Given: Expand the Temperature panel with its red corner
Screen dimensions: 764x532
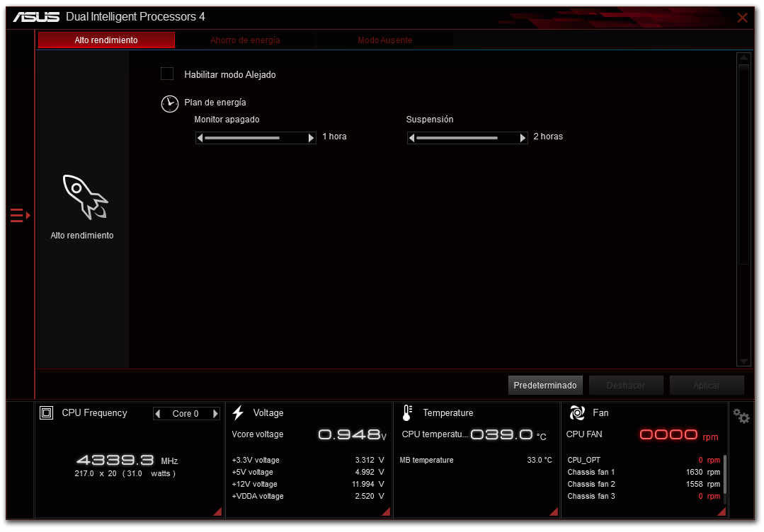Looking at the screenshot, I should point(554,511).
